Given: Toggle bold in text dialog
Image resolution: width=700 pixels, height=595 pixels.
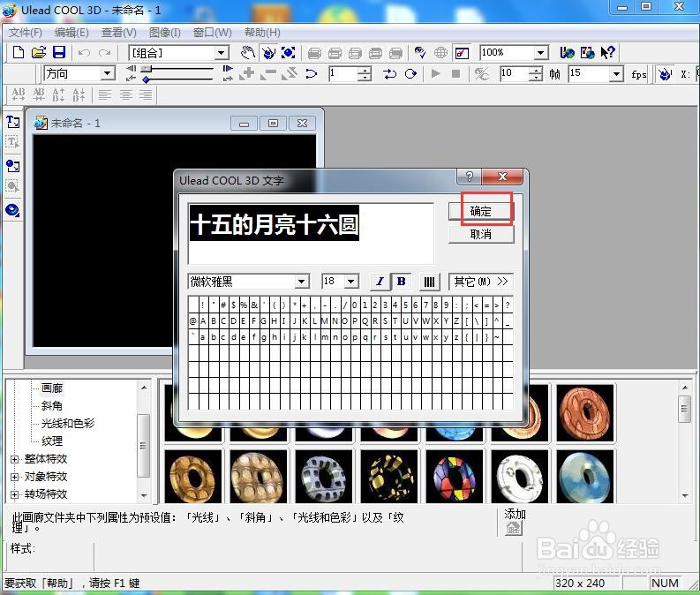Looking at the screenshot, I should coord(401,282).
